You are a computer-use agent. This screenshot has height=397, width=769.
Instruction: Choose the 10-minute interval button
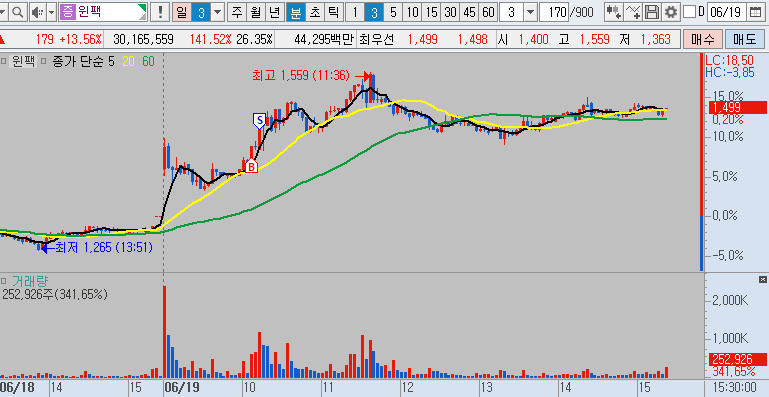(412, 12)
